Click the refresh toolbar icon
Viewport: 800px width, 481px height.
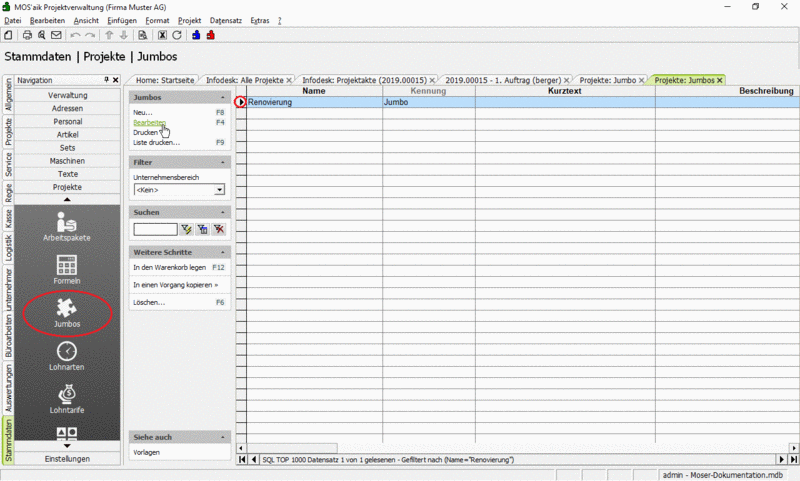(177, 35)
